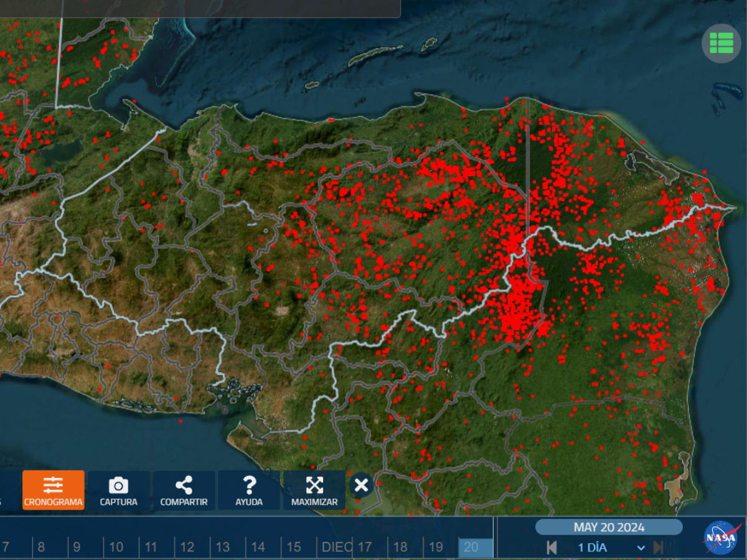Click day 17 on the timeline
The image size is (747, 560).
[365, 548]
